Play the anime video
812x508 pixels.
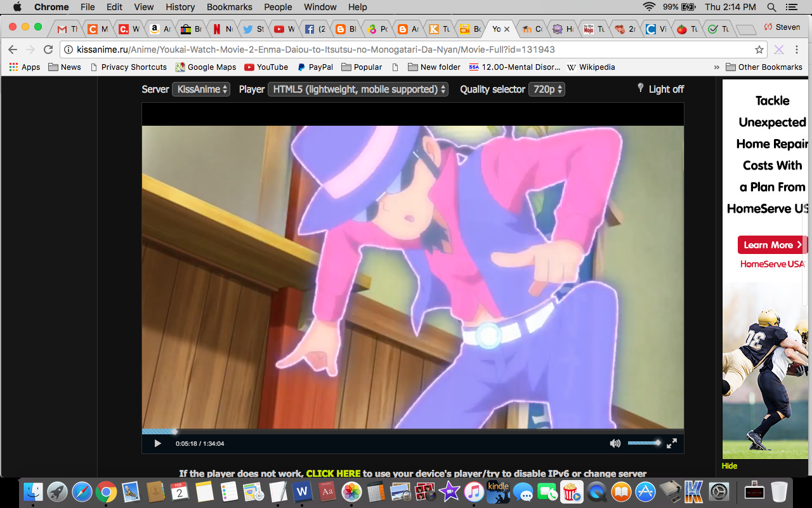point(158,443)
